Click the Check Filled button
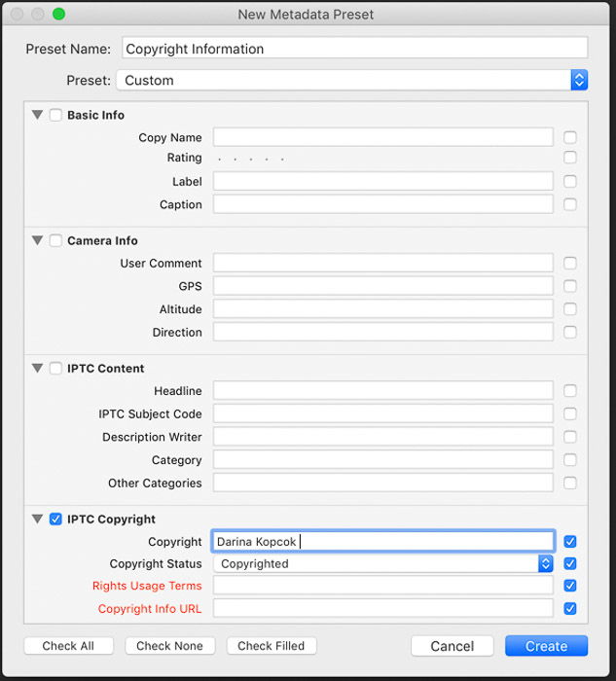The height and width of the screenshot is (681, 616). coord(271,646)
